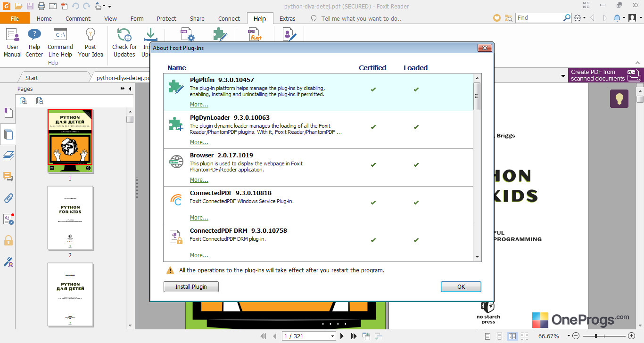Open the Comments panel in left sidebar
The image size is (644, 343).
(8, 177)
